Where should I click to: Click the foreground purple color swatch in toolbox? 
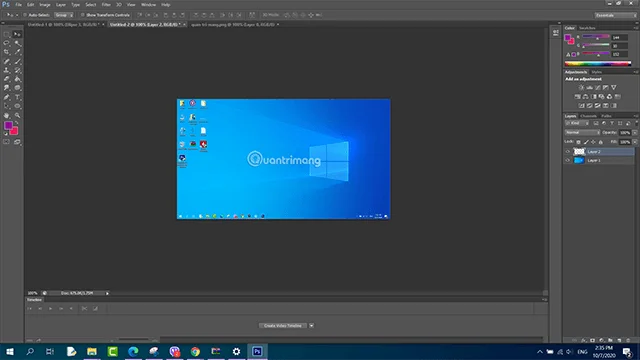point(8,125)
